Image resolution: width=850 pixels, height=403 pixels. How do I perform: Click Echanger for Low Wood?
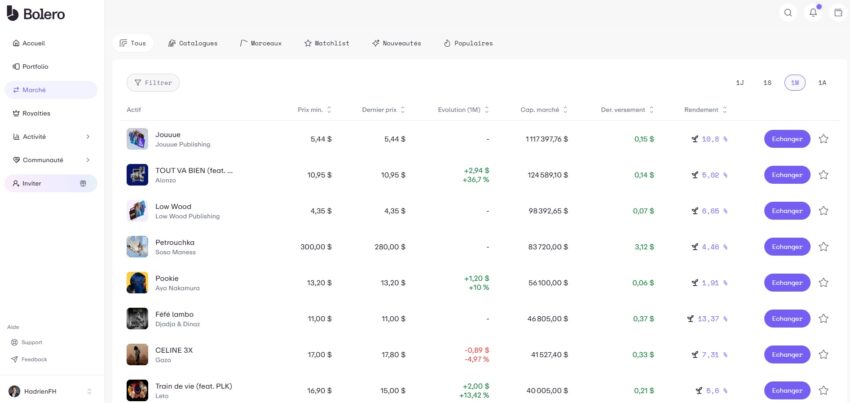pyautogui.click(x=787, y=210)
